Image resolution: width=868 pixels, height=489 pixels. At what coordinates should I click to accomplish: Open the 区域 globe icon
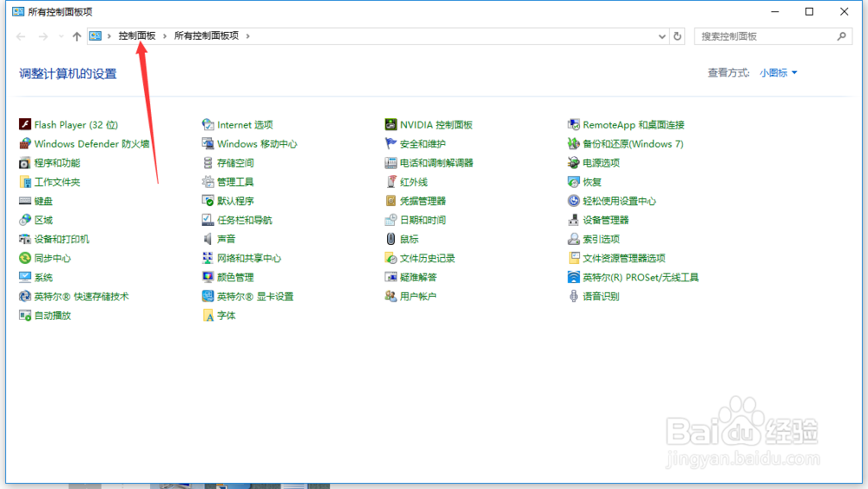25,221
